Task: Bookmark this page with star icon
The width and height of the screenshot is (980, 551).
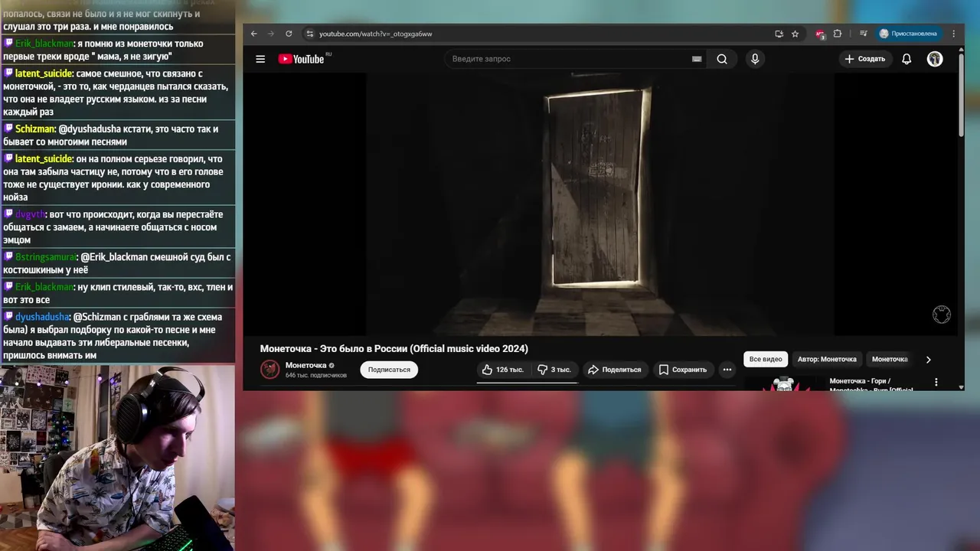Action: point(795,34)
